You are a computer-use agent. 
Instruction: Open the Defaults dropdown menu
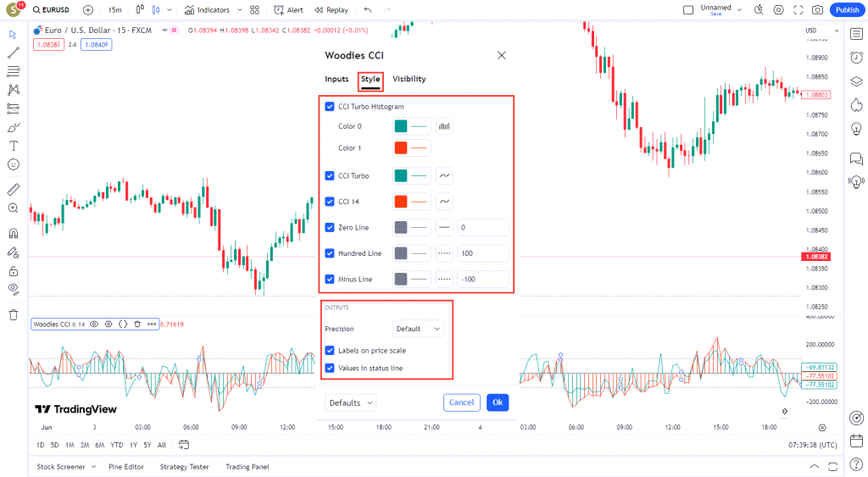pos(351,402)
